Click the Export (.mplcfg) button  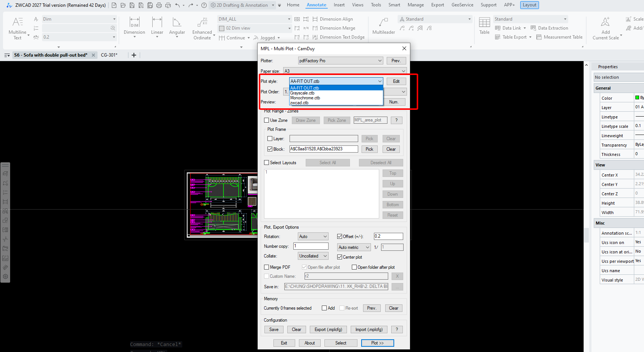(x=328, y=330)
